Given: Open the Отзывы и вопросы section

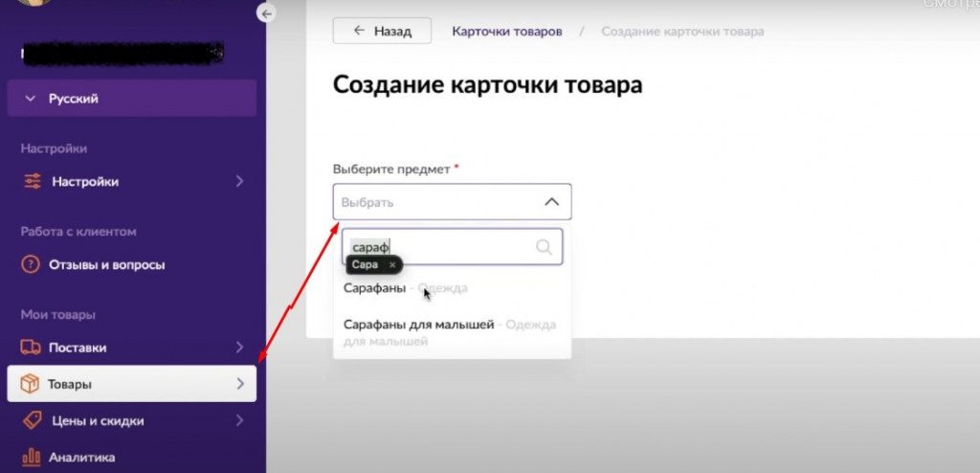Looking at the screenshot, I should 106,264.
